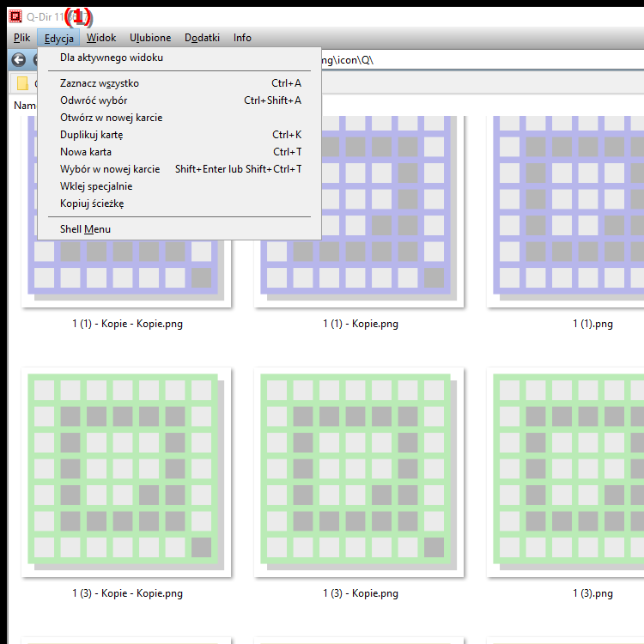Click file name label '1 (3) - Kopie.png'
Screen dimensions: 644x644
[360, 593]
